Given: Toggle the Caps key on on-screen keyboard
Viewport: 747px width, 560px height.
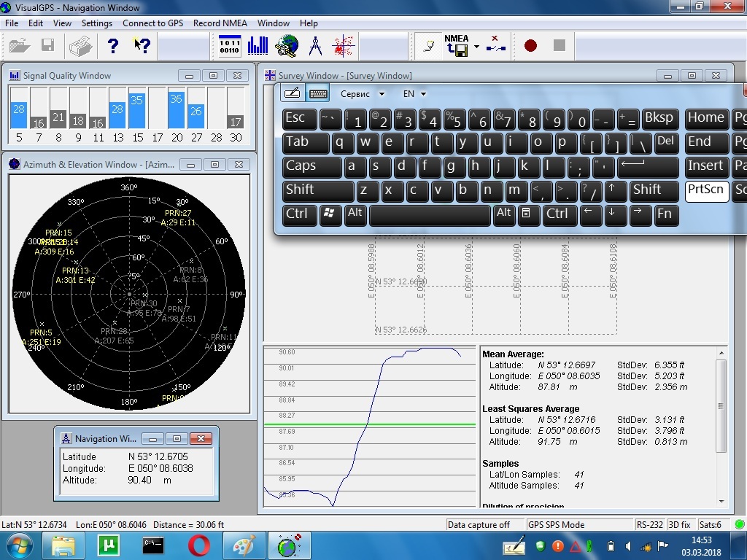Looking at the screenshot, I should [x=311, y=167].
